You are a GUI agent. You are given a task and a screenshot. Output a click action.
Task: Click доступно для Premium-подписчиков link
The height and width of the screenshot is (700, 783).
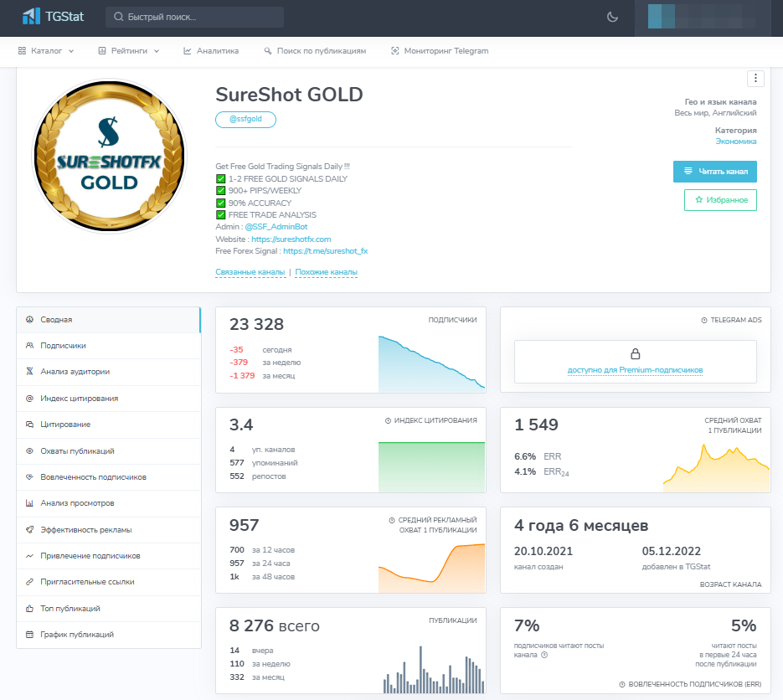pyautogui.click(x=635, y=370)
